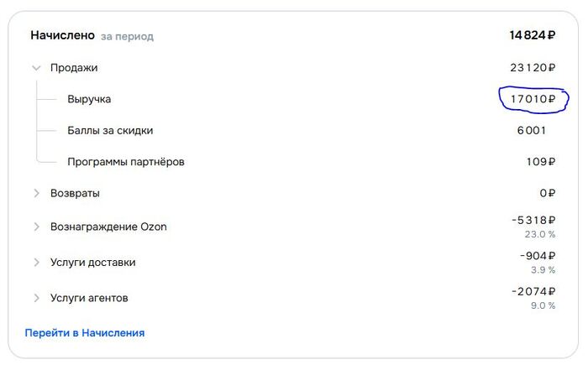Screen dimensions: 588x365
Task: Open the Перейти в Начисления link
Action: pyautogui.click(x=85, y=333)
